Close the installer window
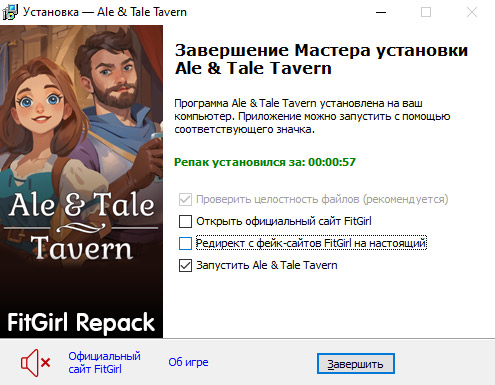 click(472, 12)
